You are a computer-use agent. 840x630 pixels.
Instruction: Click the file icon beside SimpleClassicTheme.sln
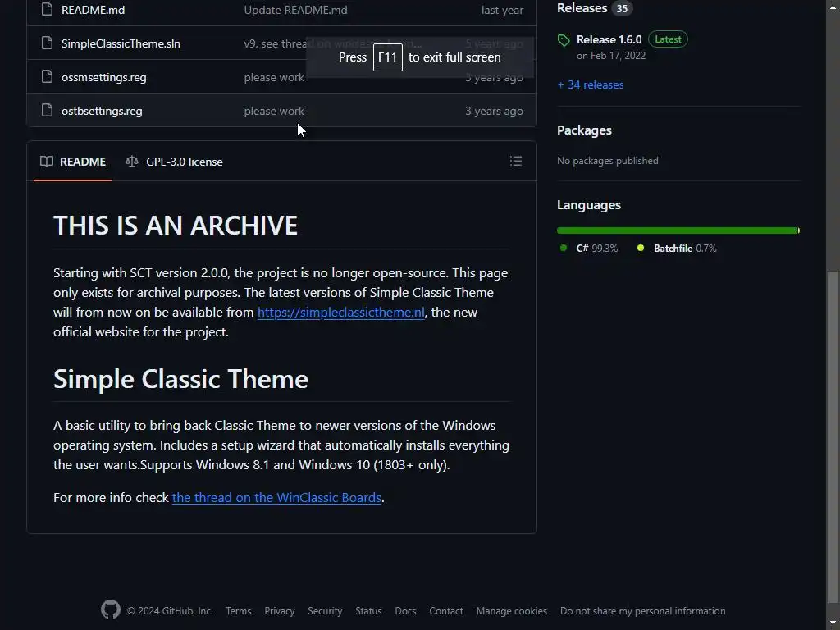tap(47, 43)
